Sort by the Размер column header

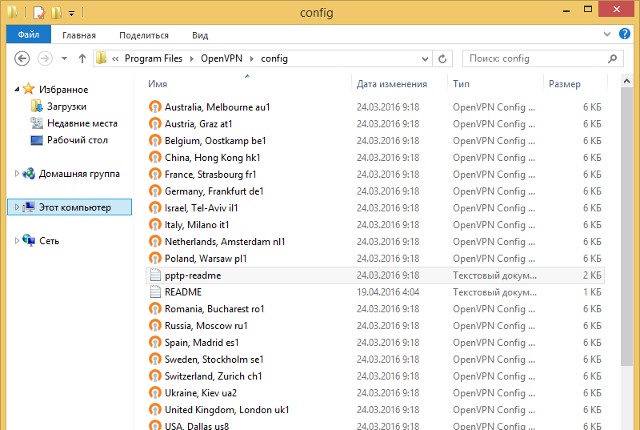pos(564,84)
